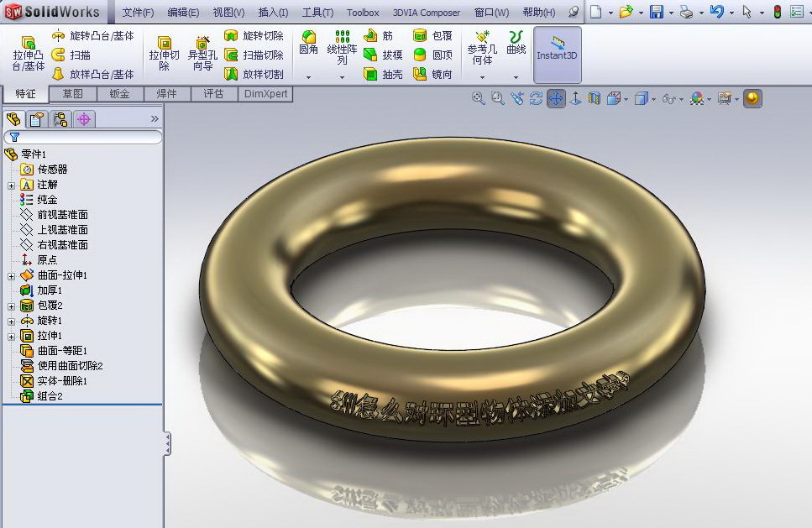812x528 pixels.
Task: Click the Zoom to Fit view icon
Action: click(x=478, y=98)
